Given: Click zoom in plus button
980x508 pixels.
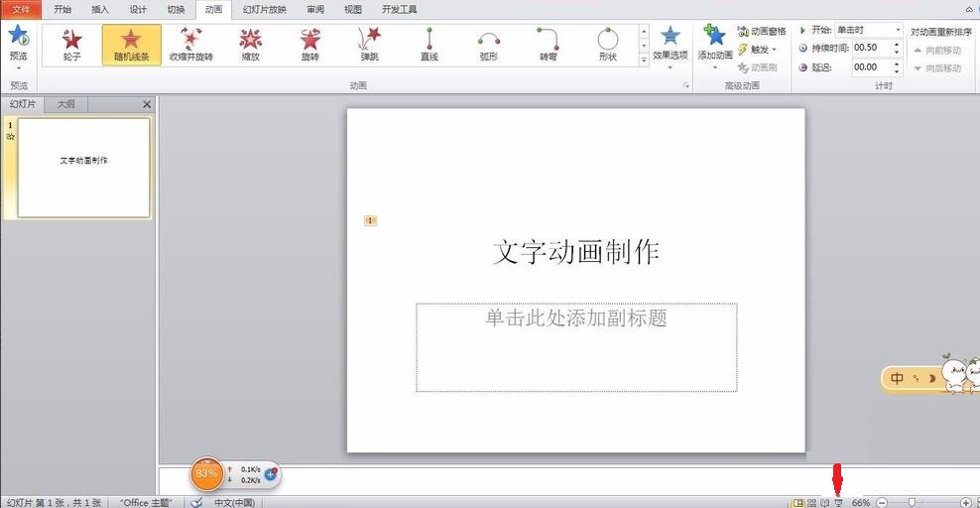Looking at the screenshot, I should coord(966,502).
